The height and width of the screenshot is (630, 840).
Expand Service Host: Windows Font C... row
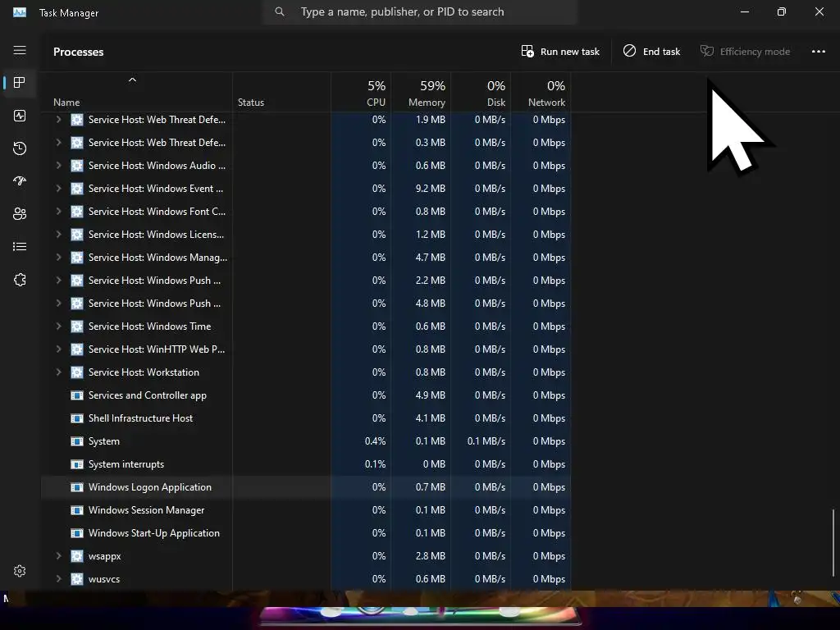tap(58, 212)
